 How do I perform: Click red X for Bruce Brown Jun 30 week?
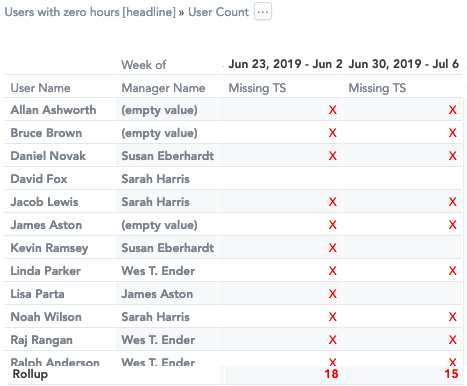pos(452,133)
